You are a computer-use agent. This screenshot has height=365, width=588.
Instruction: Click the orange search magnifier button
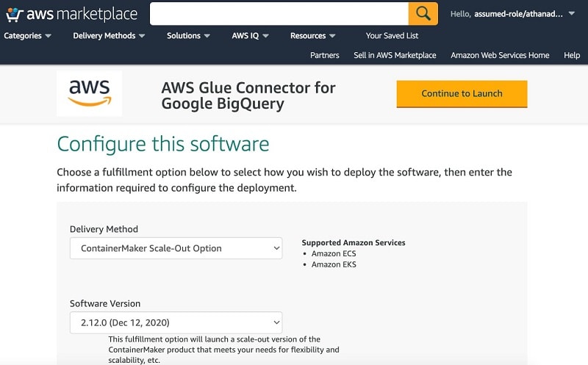click(x=423, y=14)
